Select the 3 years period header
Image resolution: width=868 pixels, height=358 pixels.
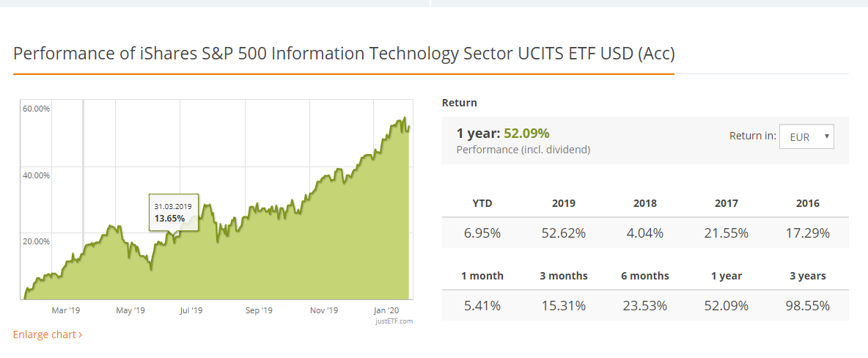pyautogui.click(x=806, y=276)
